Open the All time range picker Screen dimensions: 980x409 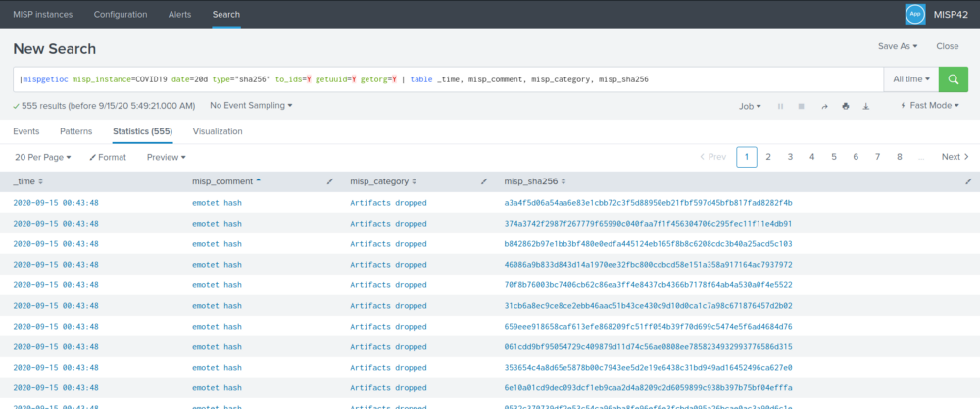point(911,79)
